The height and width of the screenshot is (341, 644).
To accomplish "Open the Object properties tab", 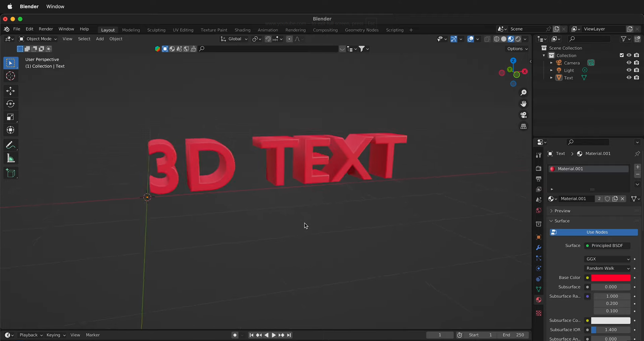I will [539, 237].
